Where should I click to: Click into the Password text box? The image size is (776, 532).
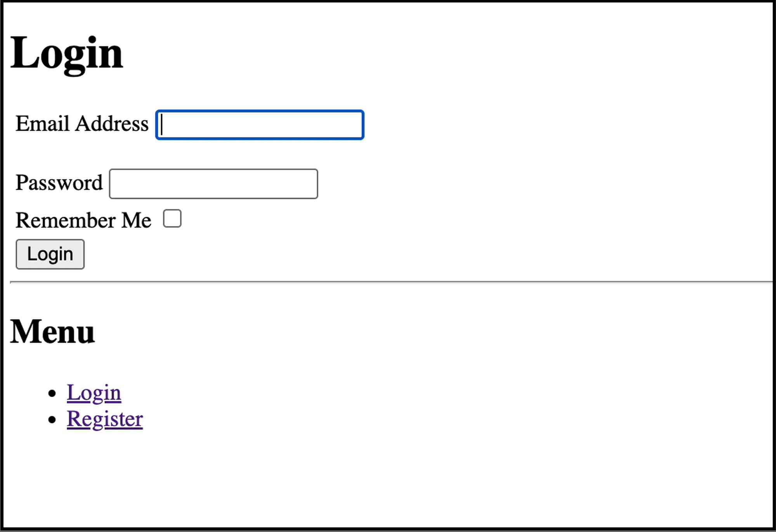click(x=213, y=184)
